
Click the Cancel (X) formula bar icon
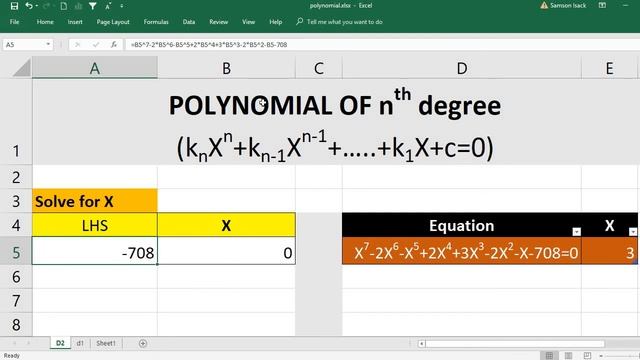coord(77,44)
